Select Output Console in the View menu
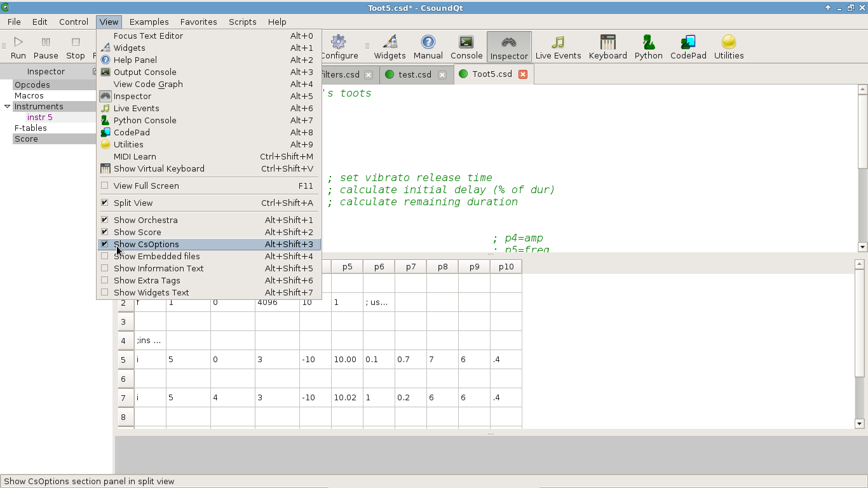 (x=209, y=72)
